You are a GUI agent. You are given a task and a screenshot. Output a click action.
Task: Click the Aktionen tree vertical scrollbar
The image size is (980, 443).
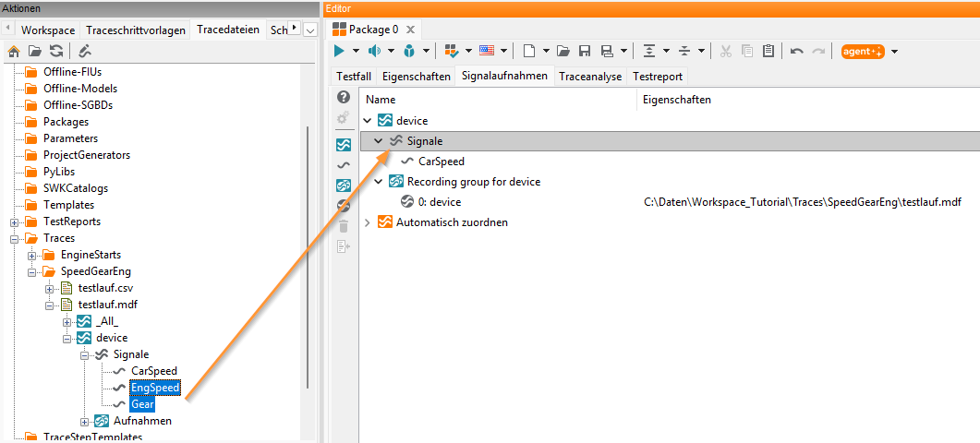point(307,257)
